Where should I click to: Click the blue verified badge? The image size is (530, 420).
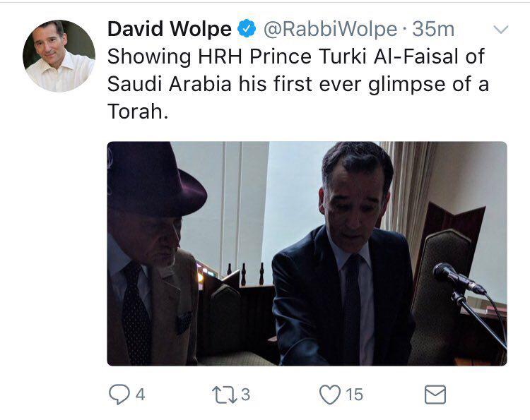pos(247,30)
